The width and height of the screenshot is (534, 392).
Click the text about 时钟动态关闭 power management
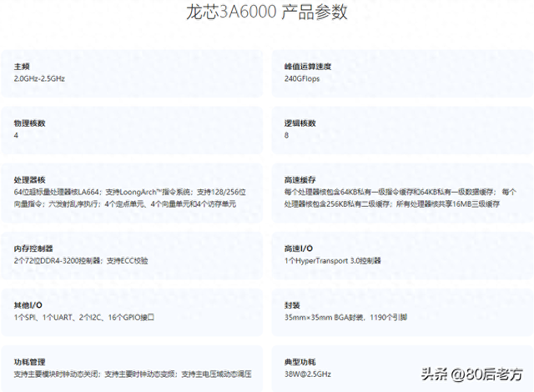(x=133, y=374)
